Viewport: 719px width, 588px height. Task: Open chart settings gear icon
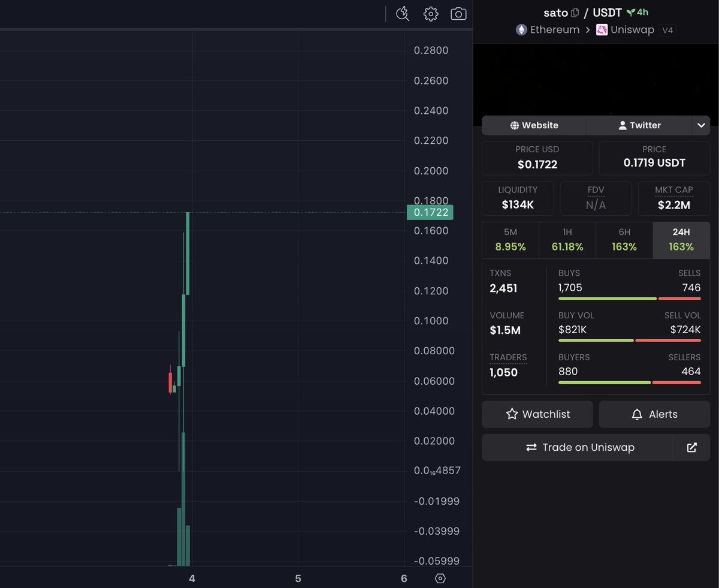431,14
